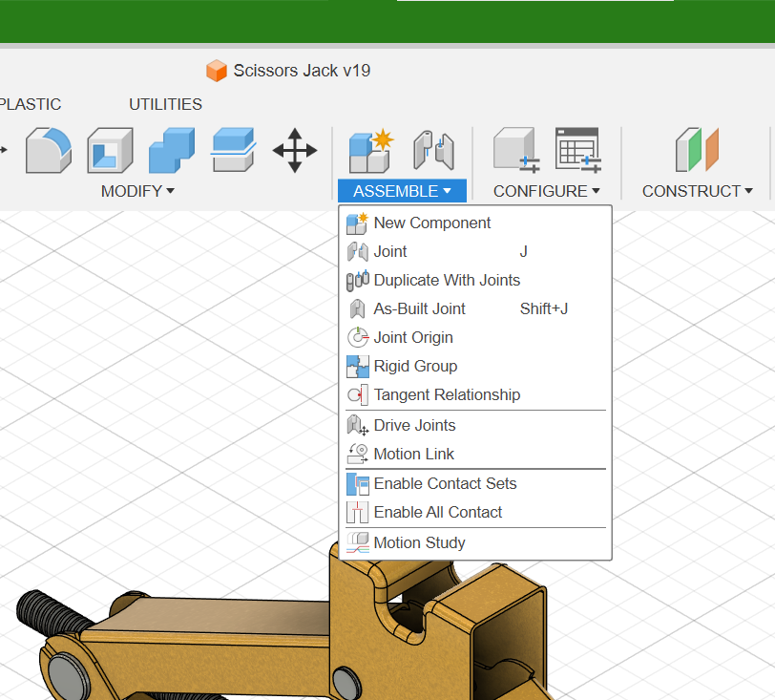Viewport: 775px width, 700px height.
Task: Switch to the UTILITIES tab
Action: point(165,104)
